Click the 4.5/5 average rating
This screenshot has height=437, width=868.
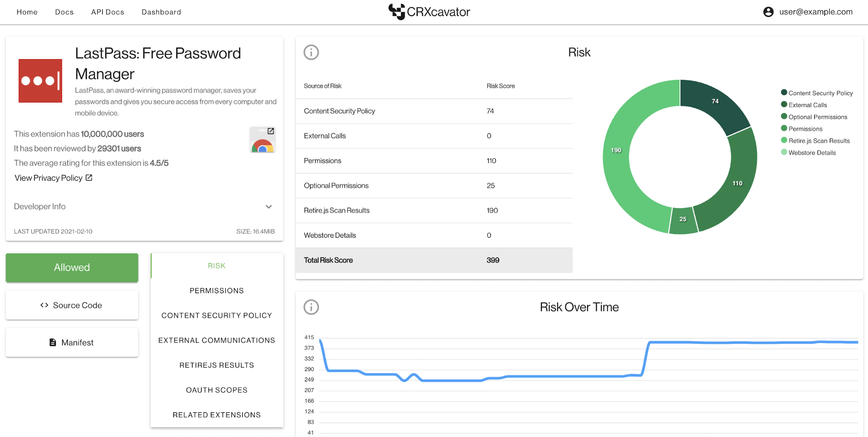coord(159,163)
